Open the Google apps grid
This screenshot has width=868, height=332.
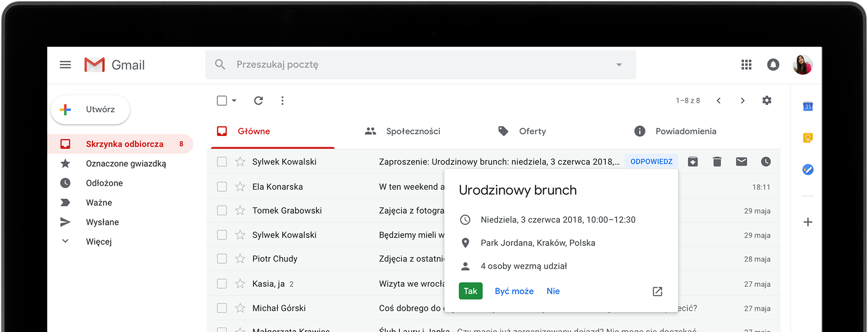(x=746, y=65)
